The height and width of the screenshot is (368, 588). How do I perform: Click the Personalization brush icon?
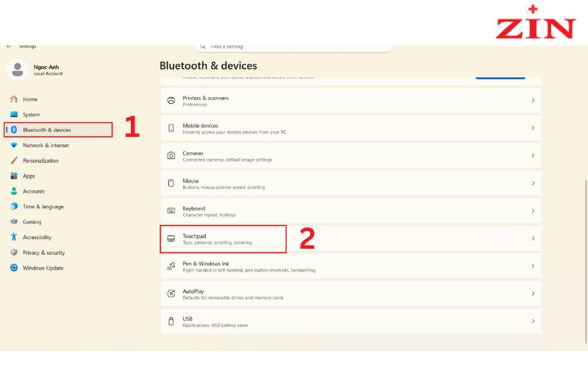point(14,160)
